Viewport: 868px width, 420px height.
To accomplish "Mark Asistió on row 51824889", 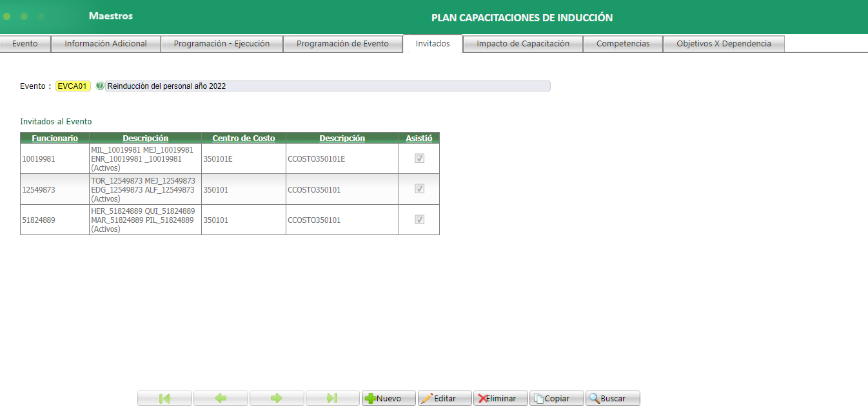I will click(419, 219).
